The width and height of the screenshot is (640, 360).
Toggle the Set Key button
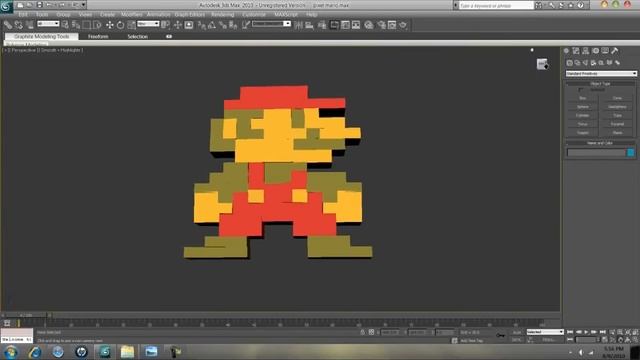click(x=517, y=340)
